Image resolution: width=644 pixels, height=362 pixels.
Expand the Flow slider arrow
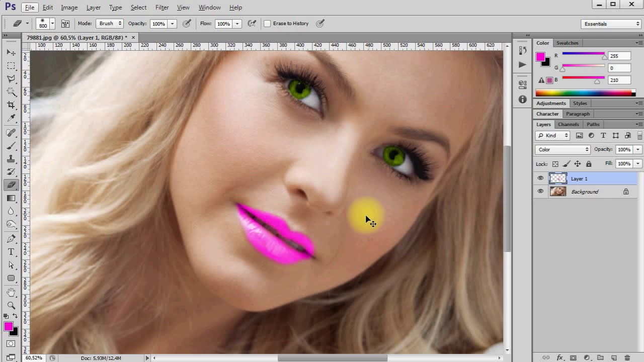(x=237, y=24)
